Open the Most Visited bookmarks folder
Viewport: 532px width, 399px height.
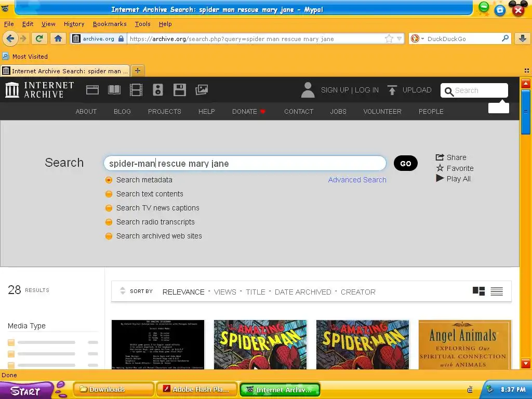(25, 56)
